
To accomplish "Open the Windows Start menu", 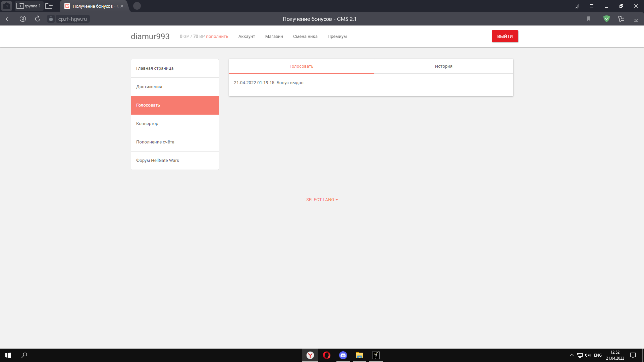I will [8, 355].
